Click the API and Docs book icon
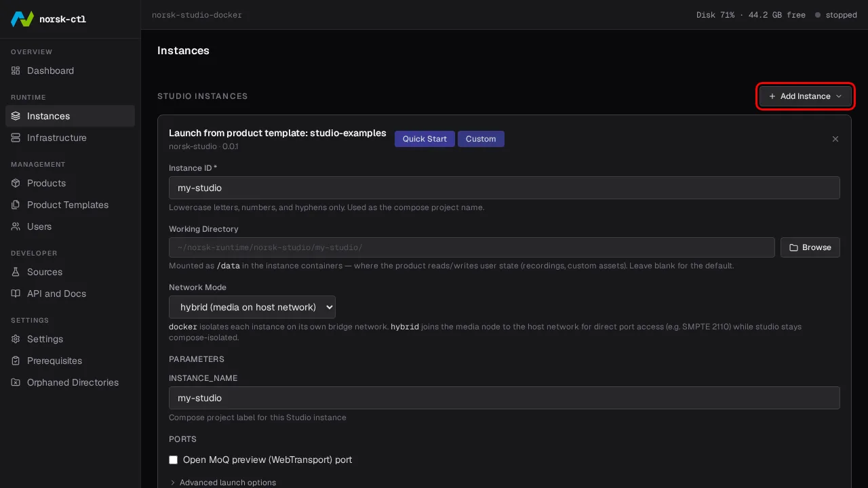Viewport: 868px width, 488px height. click(16, 293)
